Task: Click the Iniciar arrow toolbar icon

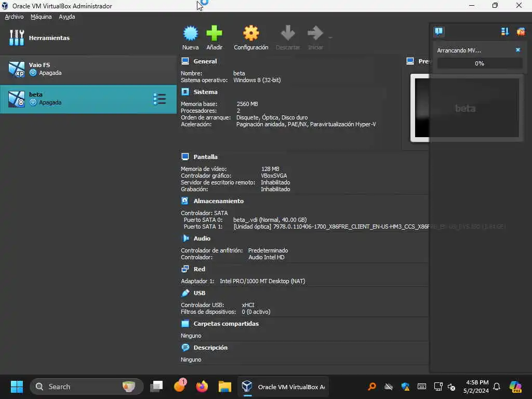Action: coord(315,33)
